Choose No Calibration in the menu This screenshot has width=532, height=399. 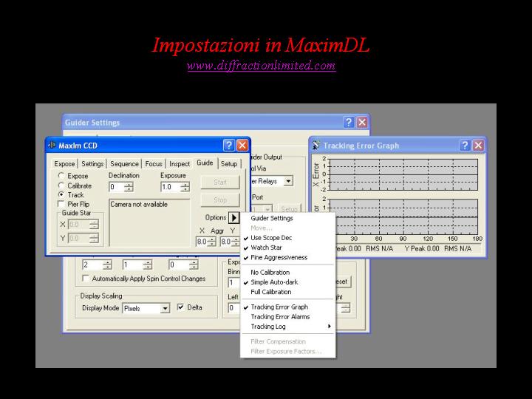pos(288,272)
